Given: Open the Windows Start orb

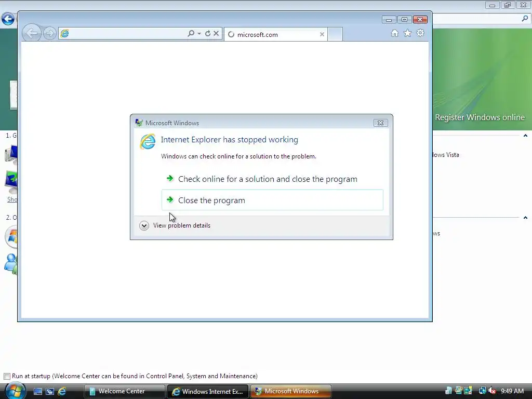Looking at the screenshot, I should pos(15,391).
